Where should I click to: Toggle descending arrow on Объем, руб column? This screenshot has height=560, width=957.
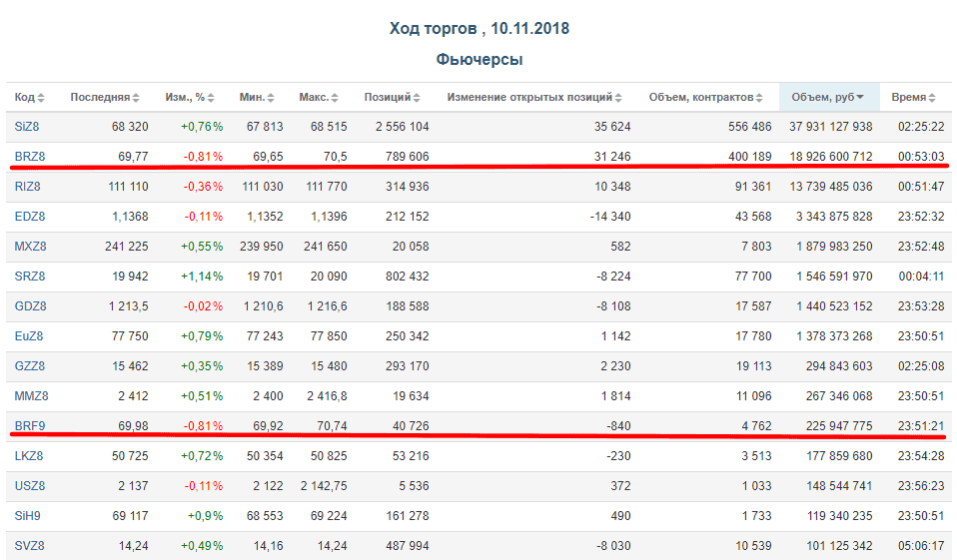click(861, 98)
